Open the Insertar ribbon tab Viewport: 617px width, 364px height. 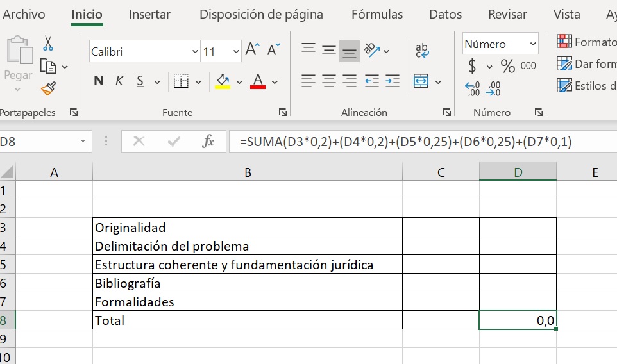(149, 14)
